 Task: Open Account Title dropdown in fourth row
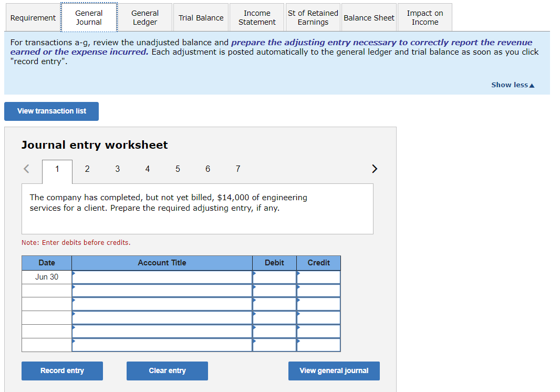click(x=162, y=318)
